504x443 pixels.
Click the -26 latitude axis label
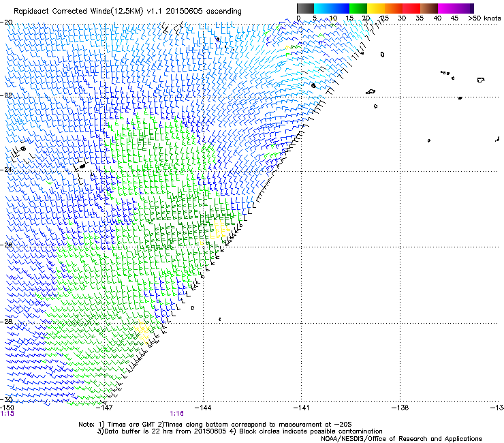(6, 245)
